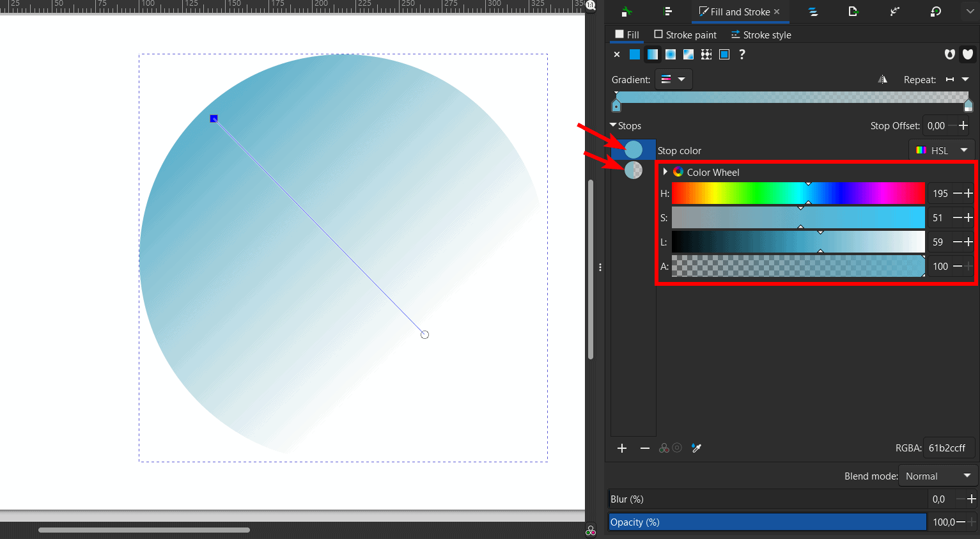Adjust the Alpha (A) slider

[x=798, y=266]
